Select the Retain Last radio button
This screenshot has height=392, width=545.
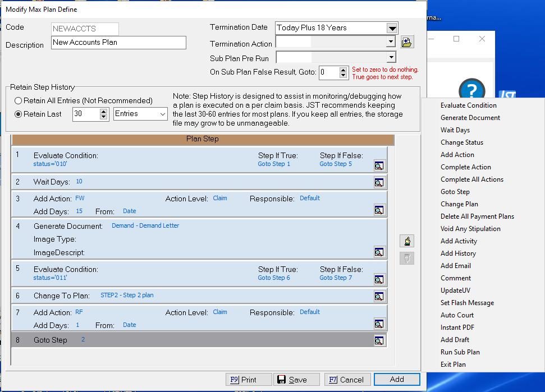pyautogui.click(x=19, y=114)
